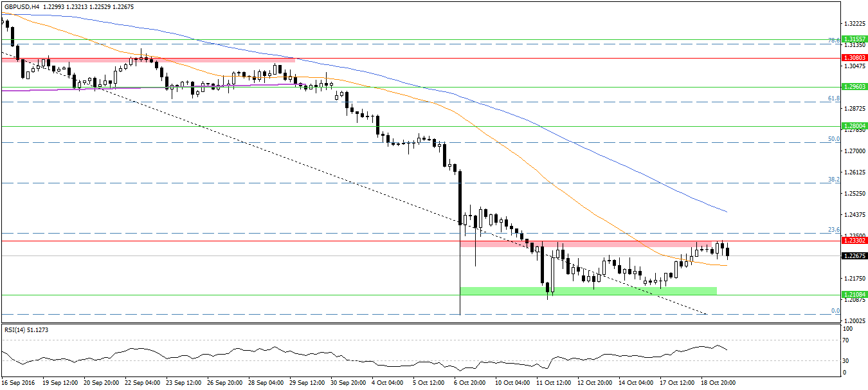Screen dimensions: 868x390
Task: Select the red 1.30803 price label
Action: pyautogui.click(x=854, y=57)
